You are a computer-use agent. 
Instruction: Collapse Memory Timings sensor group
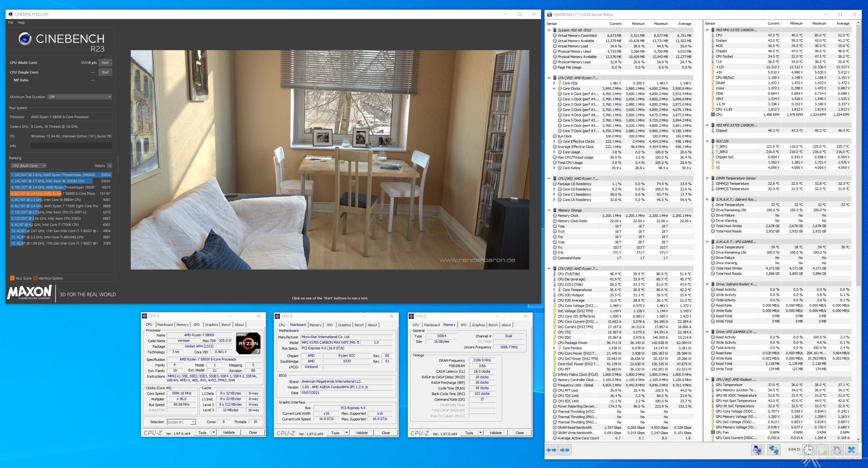pyautogui.click(x=549, y=210)
